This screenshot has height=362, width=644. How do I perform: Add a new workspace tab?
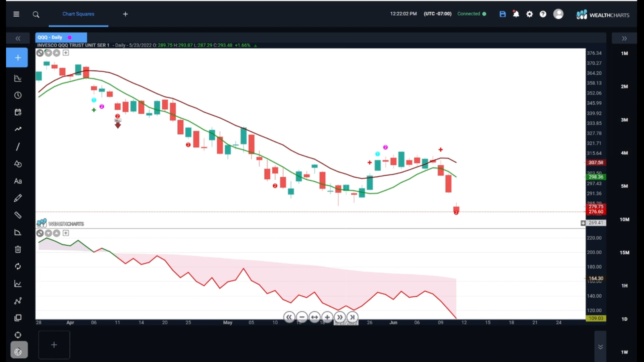point(125,14)
